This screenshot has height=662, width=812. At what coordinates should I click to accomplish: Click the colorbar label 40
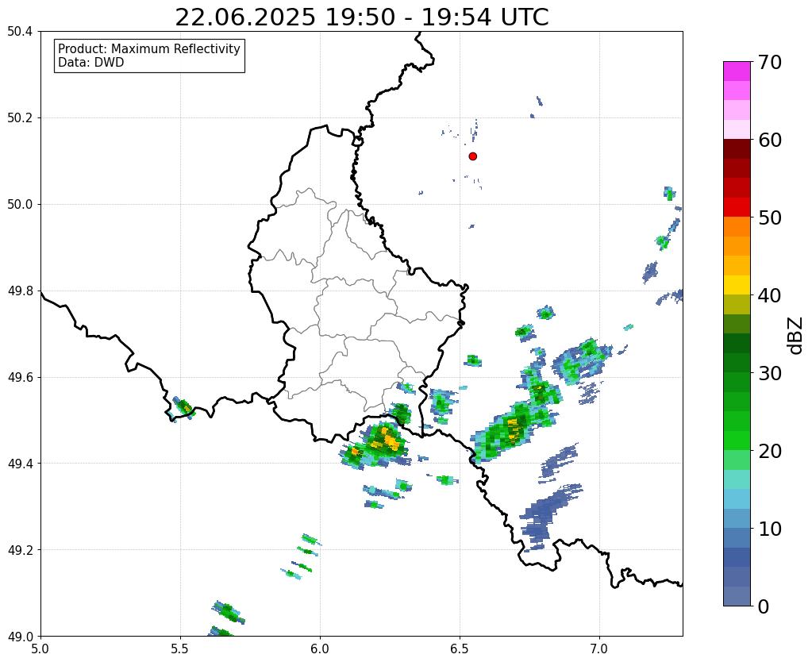click(770, 295)
